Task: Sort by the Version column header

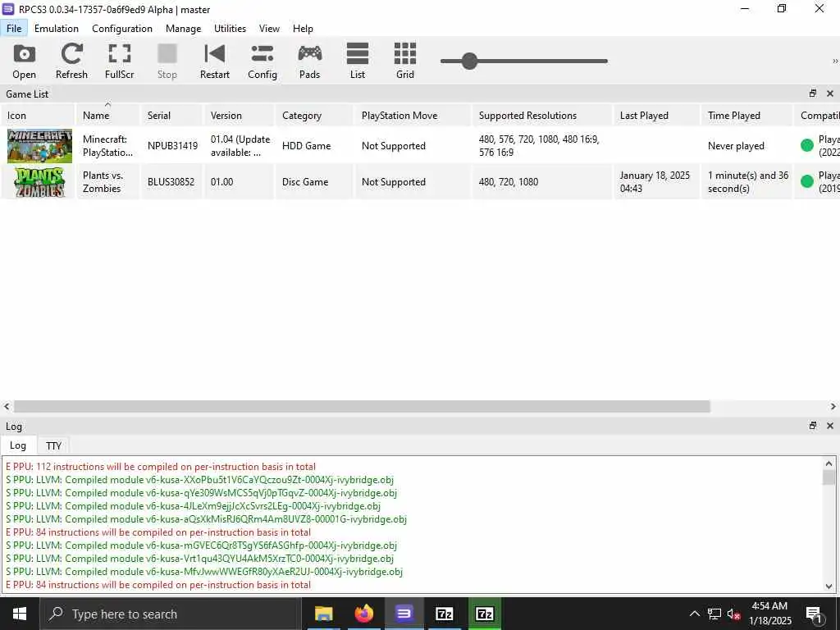Action: (240, 115)
